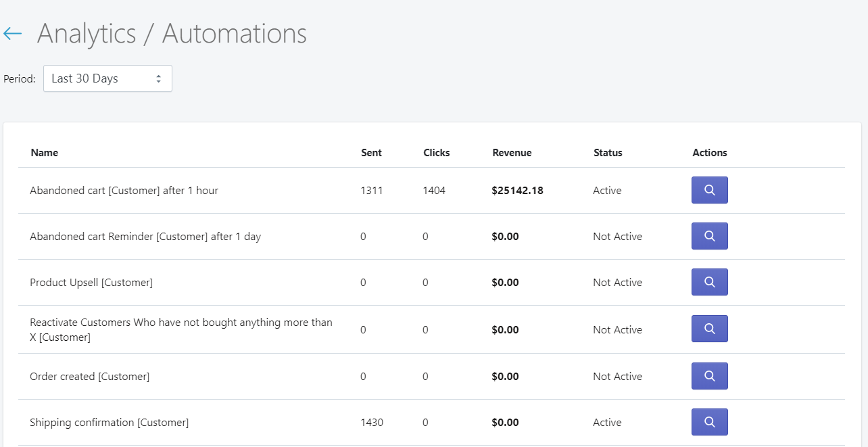Click the Name column header

click(45, 153)
